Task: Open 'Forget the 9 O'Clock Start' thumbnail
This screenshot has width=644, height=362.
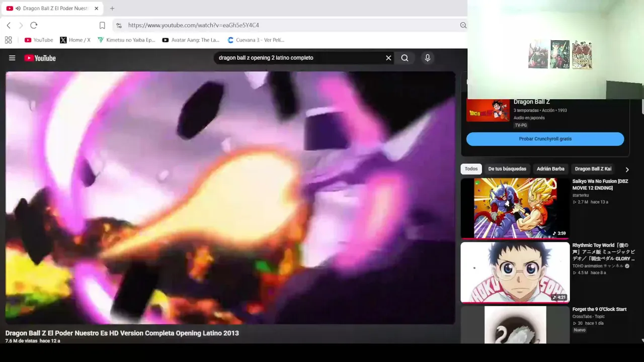Action: pyautogui.click(x=515, y=325)
